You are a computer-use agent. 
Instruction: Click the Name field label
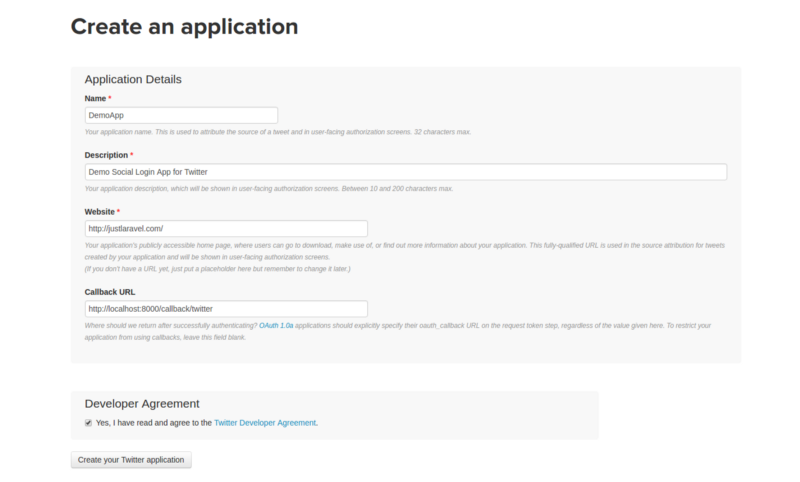click(95, 98)
